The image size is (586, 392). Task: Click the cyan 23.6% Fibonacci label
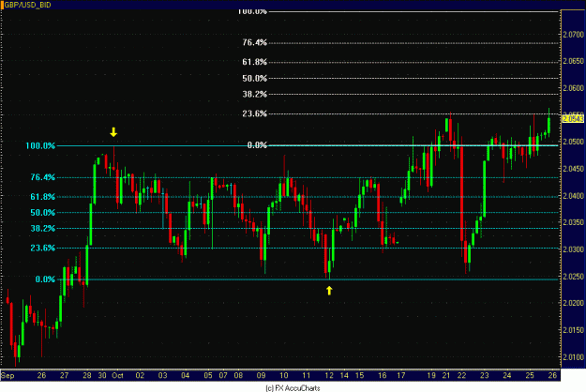[42, 248]
